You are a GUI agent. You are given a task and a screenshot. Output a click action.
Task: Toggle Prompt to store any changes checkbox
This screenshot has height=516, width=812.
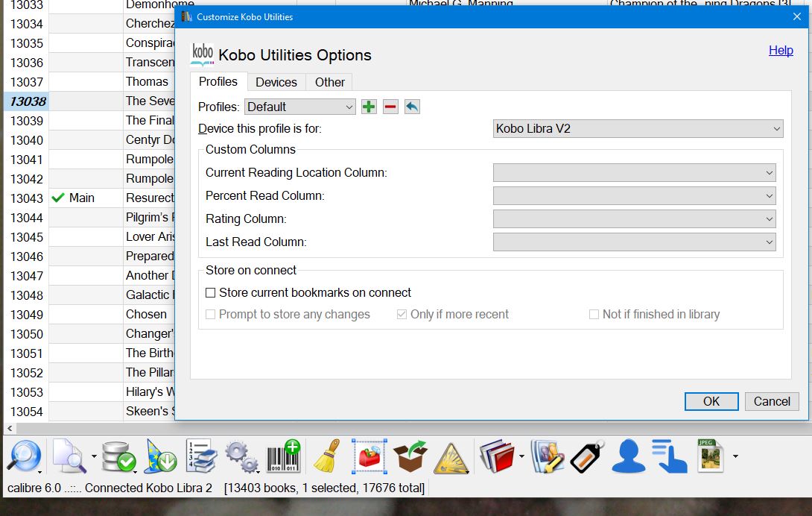[x=210, y=314]
